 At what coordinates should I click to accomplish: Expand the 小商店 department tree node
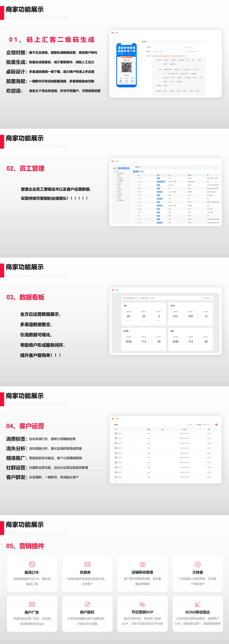(116, 198)
